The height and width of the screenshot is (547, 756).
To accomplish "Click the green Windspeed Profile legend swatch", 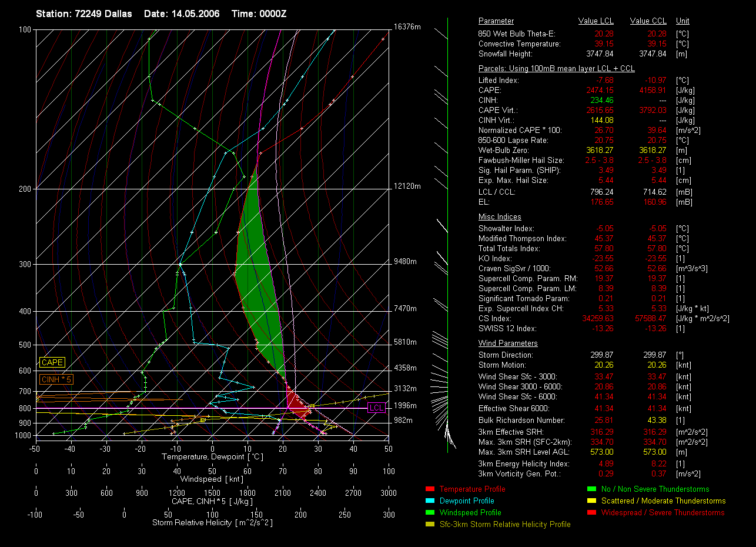I will pyautogui.click(x=429, y=512).
